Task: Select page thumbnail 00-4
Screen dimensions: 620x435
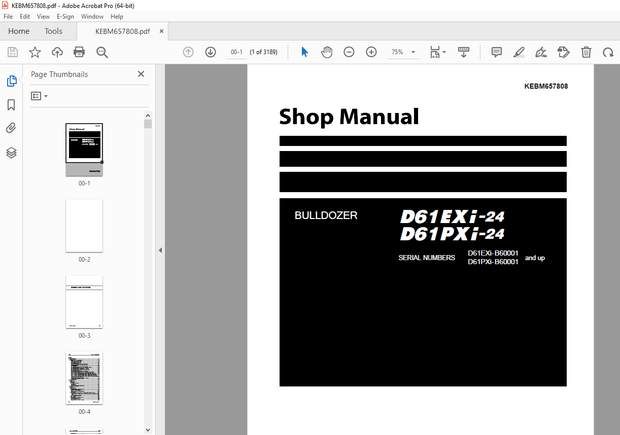Action: (x=84, y=378)
